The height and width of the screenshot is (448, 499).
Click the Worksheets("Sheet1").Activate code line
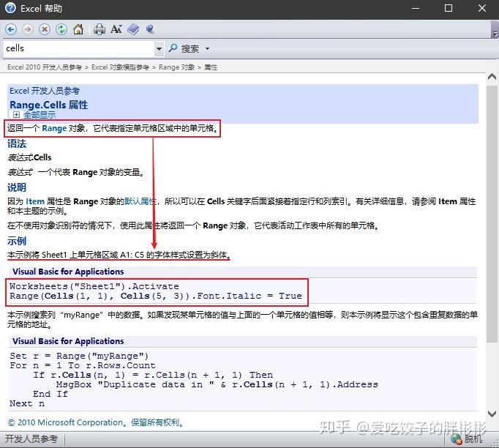pos(94,286)
